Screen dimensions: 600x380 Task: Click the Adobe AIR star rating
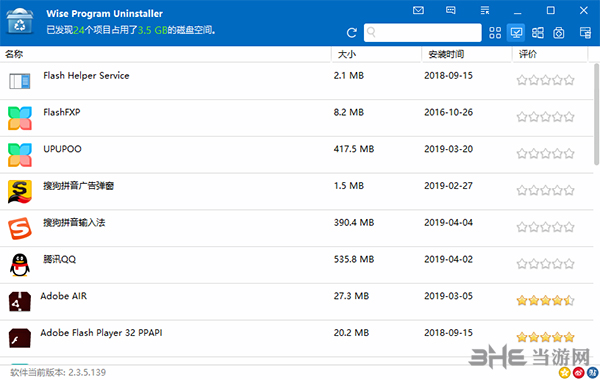coord(545,300)
